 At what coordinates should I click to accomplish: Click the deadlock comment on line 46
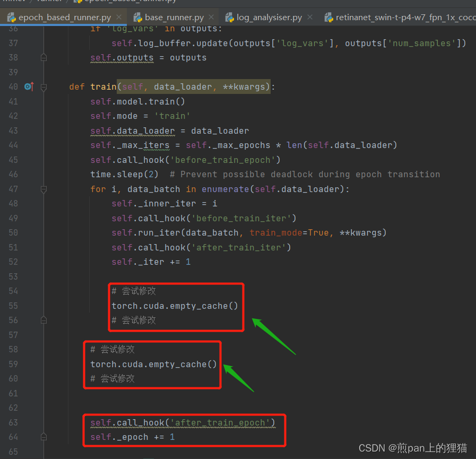click(x=305, y=175)
